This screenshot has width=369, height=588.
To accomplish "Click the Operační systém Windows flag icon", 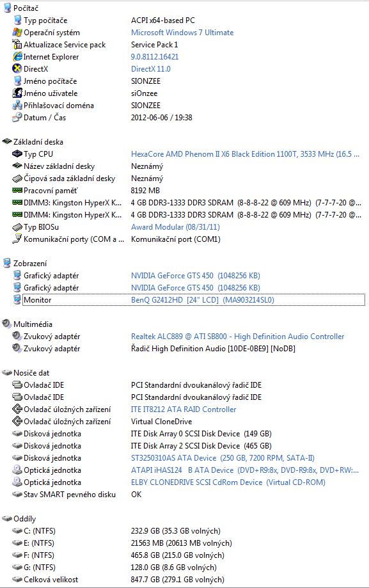I will [17, 32].
